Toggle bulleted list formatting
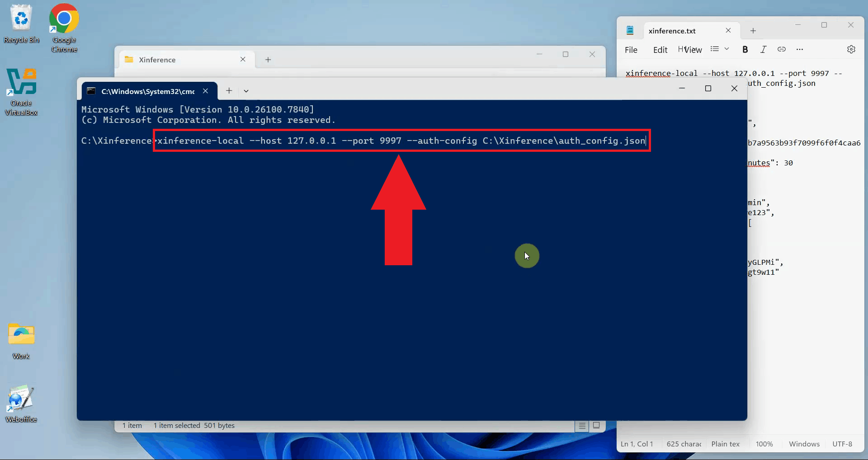The image size is (868, 460). (x=715, y=49)
